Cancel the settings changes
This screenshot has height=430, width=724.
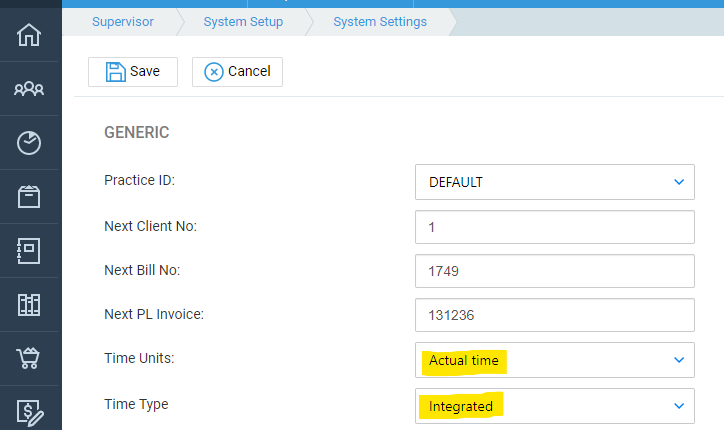coord(237,72)
